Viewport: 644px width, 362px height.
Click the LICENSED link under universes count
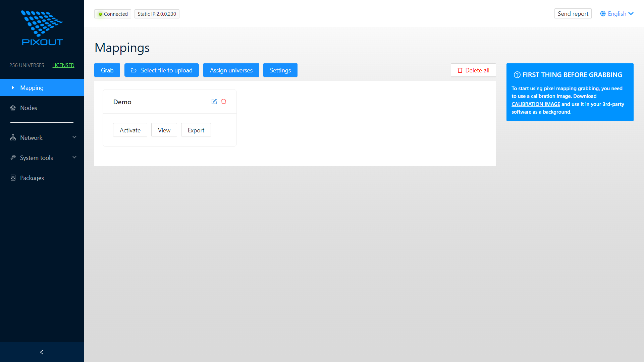63,65
